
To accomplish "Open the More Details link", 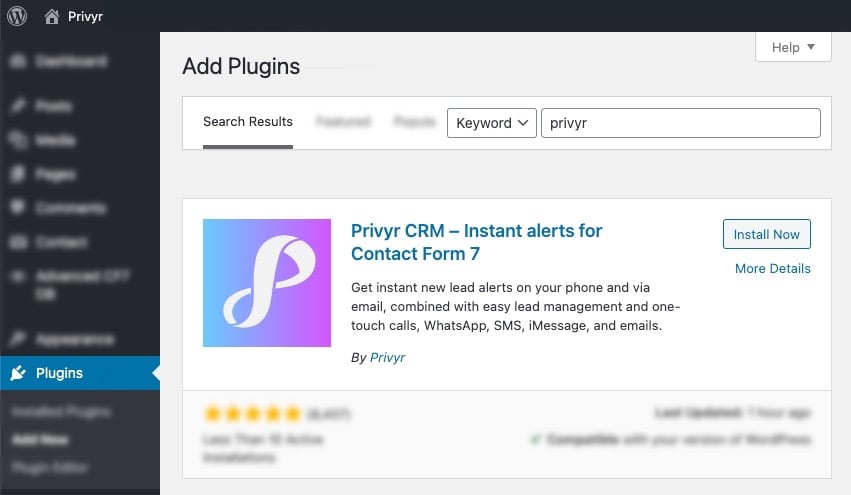I will click(772, 268).
